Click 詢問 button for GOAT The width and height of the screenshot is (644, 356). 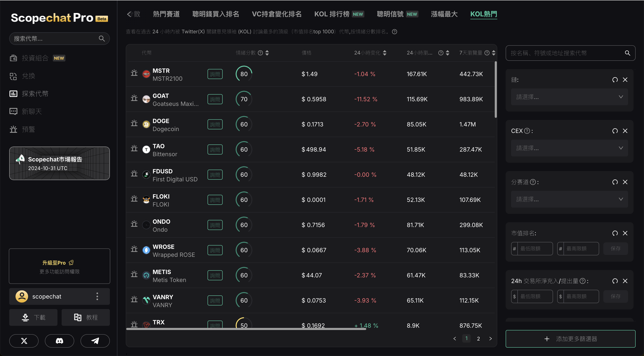click(x=215, y=99)
